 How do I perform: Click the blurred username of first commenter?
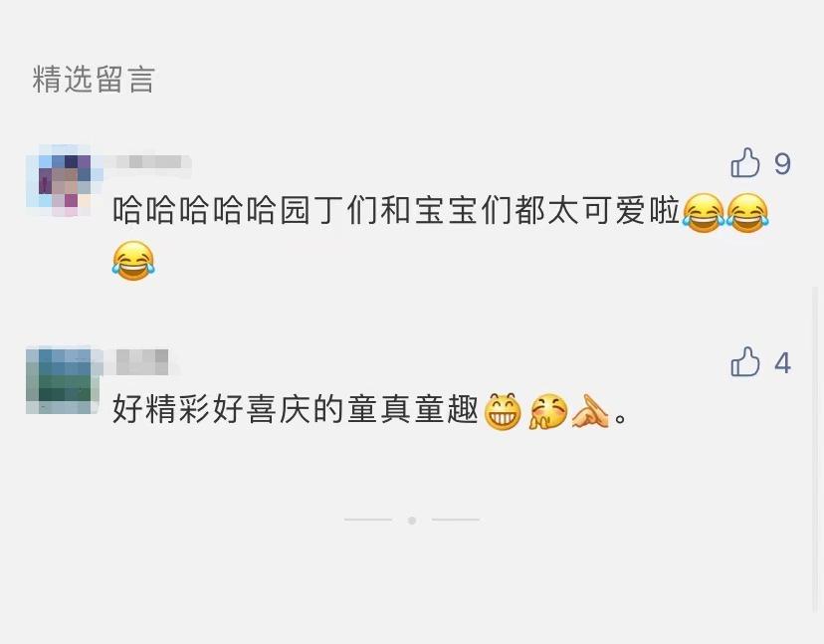click(x=148, y=162)
